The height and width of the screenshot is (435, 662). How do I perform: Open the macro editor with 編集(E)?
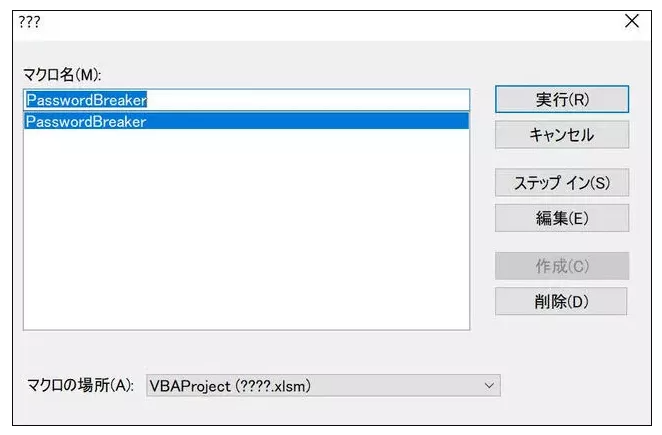tap(562, 218)
